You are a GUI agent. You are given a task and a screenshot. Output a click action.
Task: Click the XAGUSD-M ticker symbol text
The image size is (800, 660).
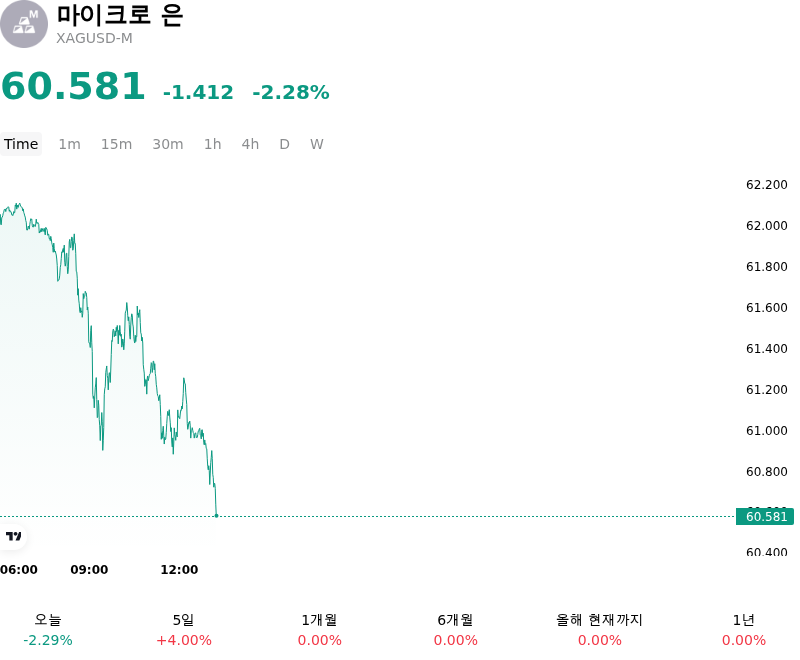coord(94,38)
